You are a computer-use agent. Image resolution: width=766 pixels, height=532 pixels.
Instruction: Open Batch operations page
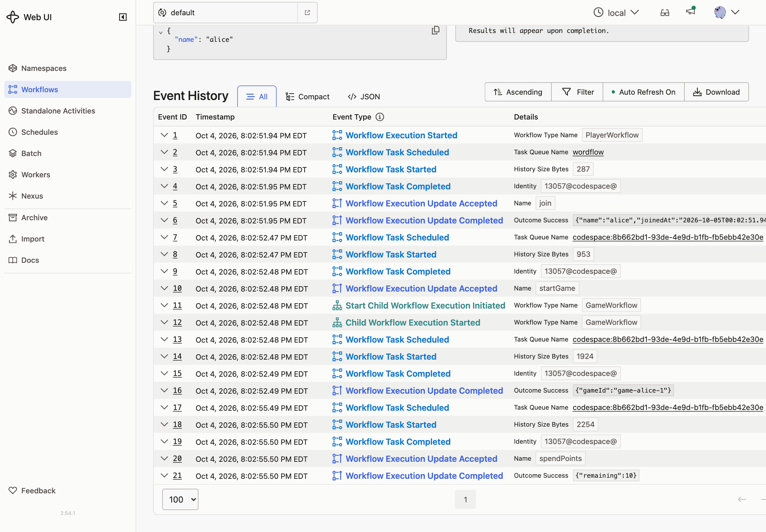pyautogui.click(x=68, y=153)
